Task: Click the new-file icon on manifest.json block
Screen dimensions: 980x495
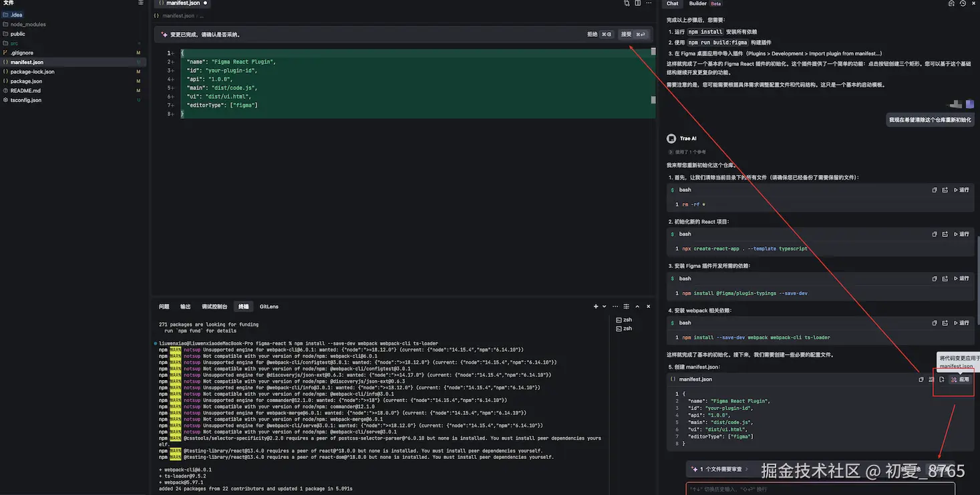Action: coord(941,379)
